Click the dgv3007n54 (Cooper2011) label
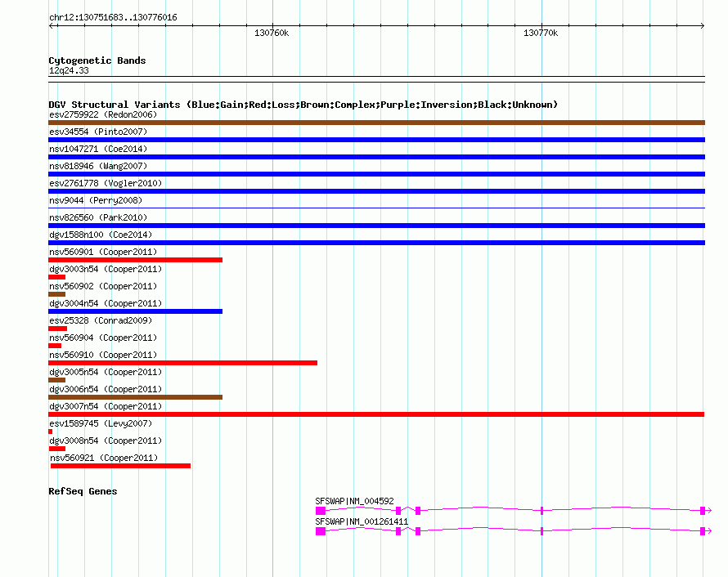The height and width of the screenshot is (577, 728). (106, 406)
